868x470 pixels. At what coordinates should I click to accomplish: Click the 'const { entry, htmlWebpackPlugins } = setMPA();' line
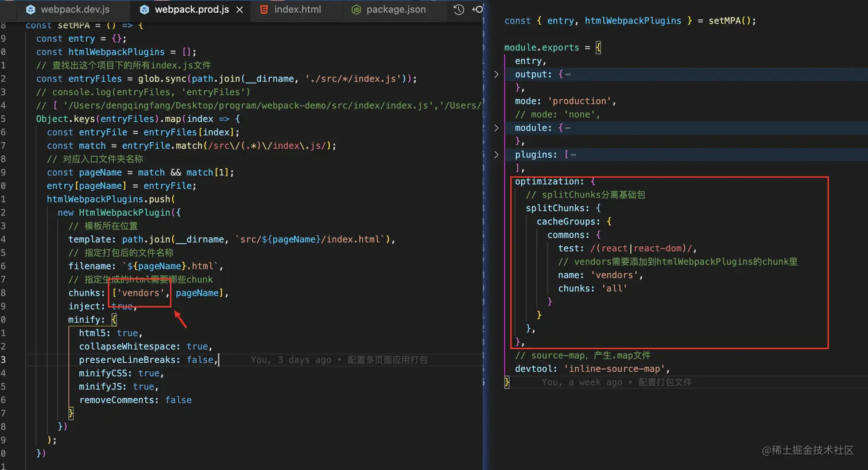(x=630, y=21)
